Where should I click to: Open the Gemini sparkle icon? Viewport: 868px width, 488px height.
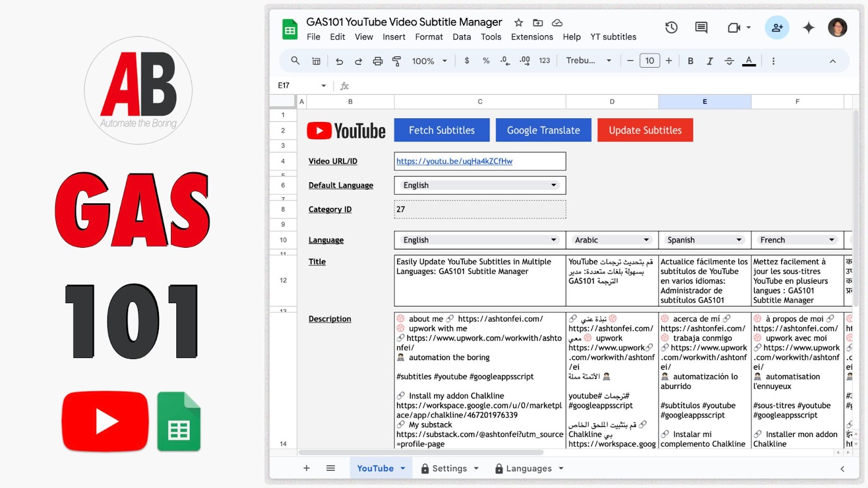click(x=809, y=27)
